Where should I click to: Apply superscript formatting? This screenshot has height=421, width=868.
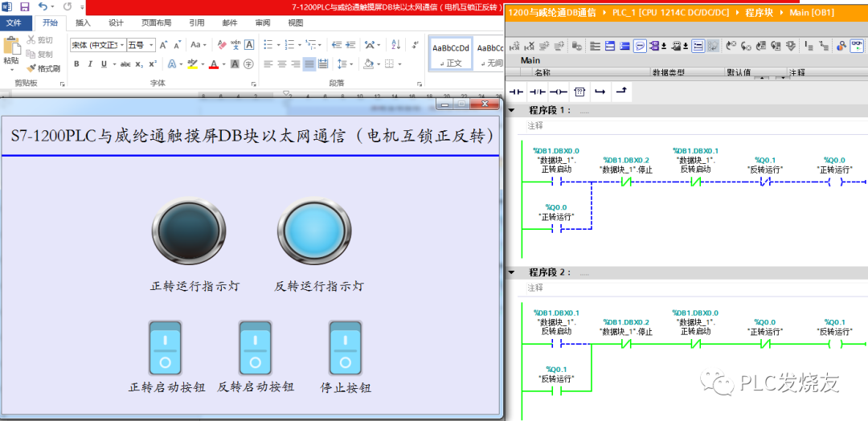[x=153, y=64]
